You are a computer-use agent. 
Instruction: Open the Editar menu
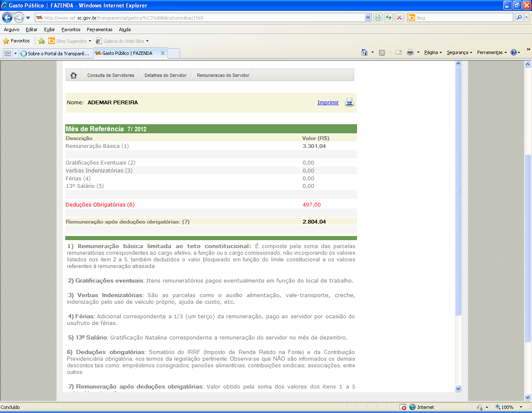point(32,29)
